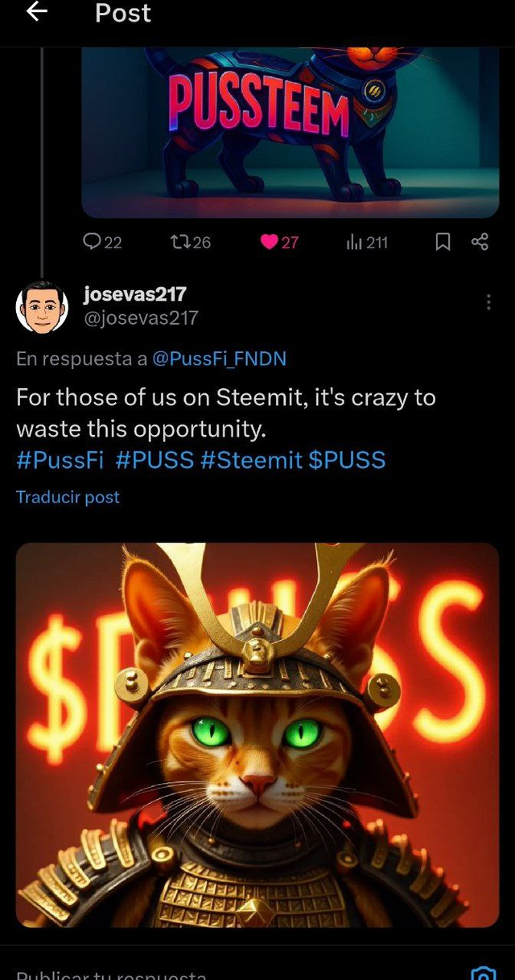Open the three-dot menu on josevas217's reply
Viewport: 515px width, 980px height.
click(488, 302)
